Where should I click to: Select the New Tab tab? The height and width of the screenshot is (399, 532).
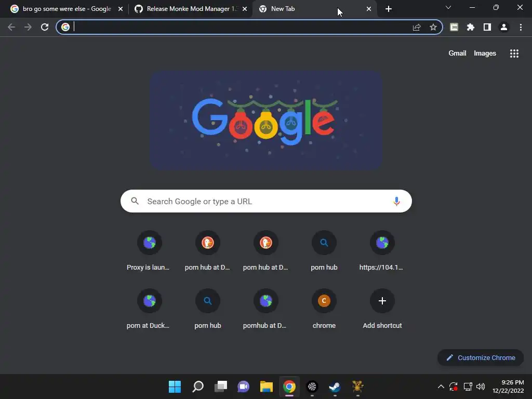[x=314, y=9]
